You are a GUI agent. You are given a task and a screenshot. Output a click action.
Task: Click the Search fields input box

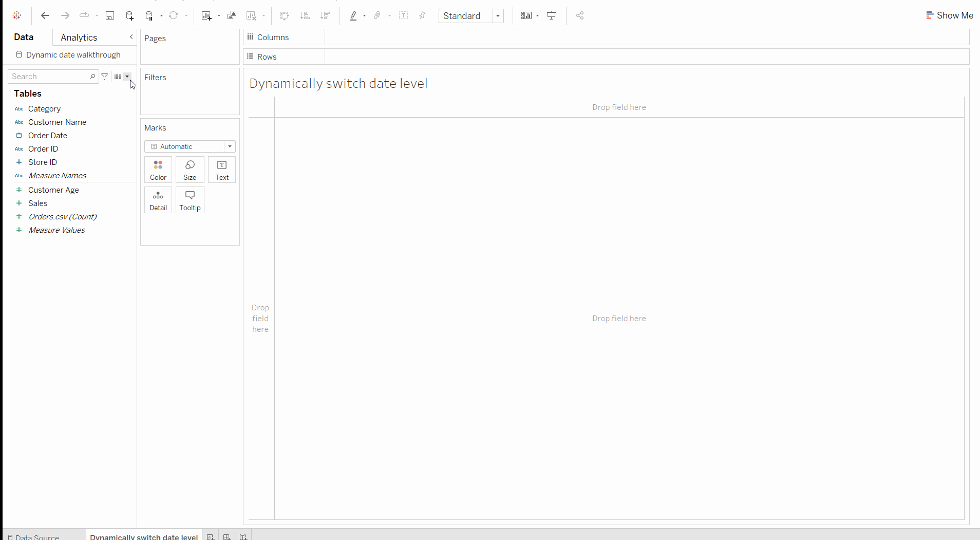53,77
